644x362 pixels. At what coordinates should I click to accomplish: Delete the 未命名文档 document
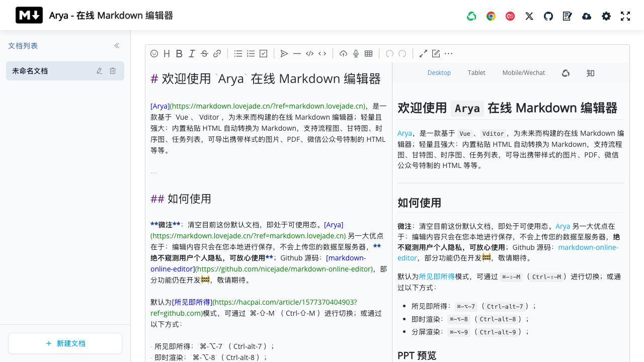[x=113, y=71]
